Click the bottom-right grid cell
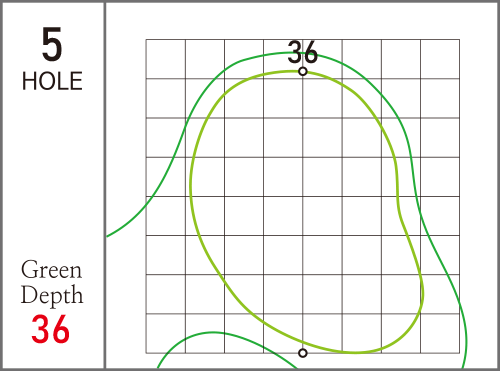Image resolution: width=500 pixels, height=371 pixels. point(440,333)
